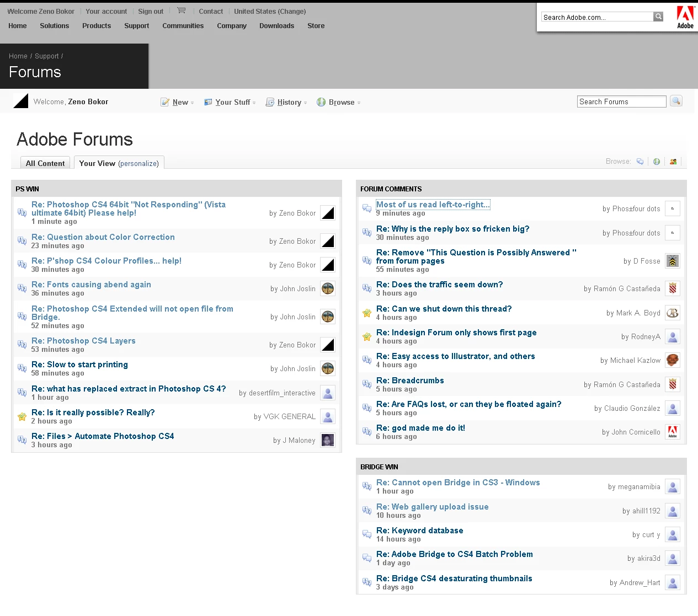Click the Adobe logo icon
Screen dimensions: 698x616
(x=685, y=17)
